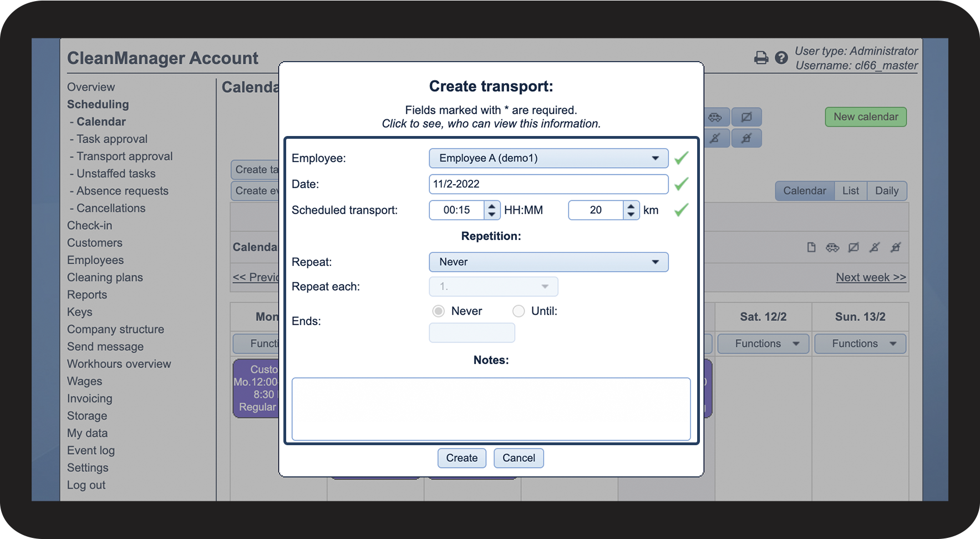Click the small crossed-out person icon in calendar row
980x539 pixels.
tap(875, 248)
